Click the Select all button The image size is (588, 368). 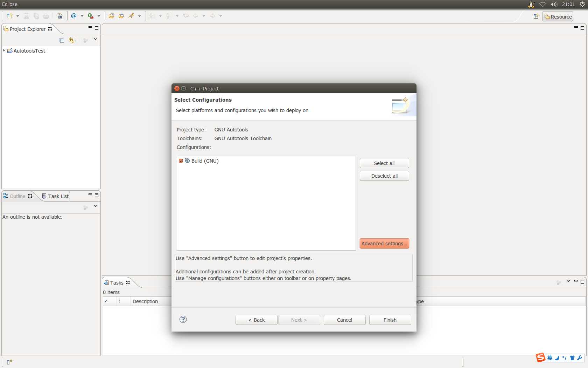[384, 163]
